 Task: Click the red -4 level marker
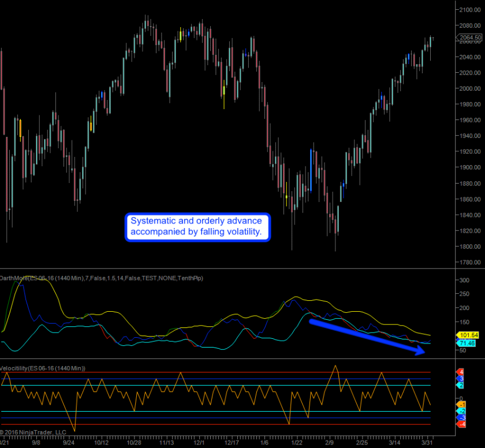point(460,424)
